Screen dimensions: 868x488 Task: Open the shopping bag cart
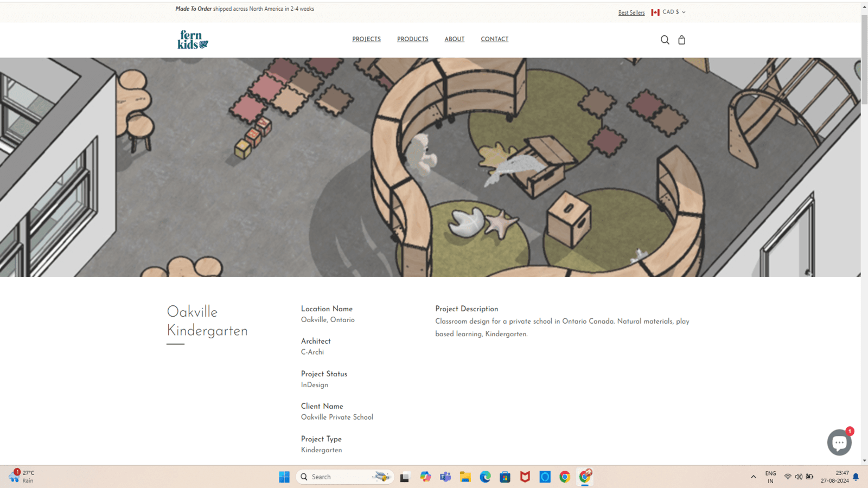click(x=681, y=40)
